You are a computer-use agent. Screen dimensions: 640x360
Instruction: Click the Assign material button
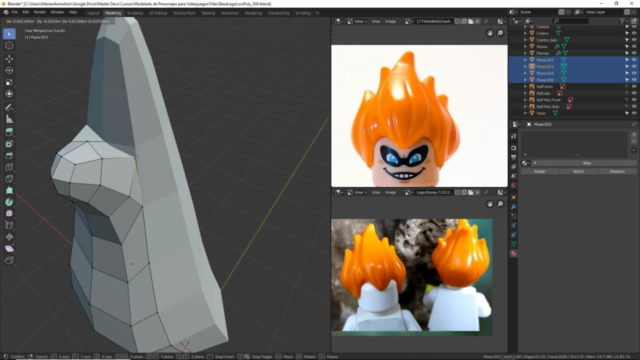coord(540,171)
